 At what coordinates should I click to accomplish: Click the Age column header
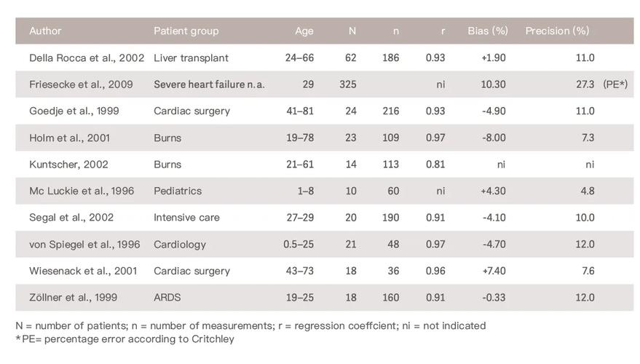coord(304,31)
